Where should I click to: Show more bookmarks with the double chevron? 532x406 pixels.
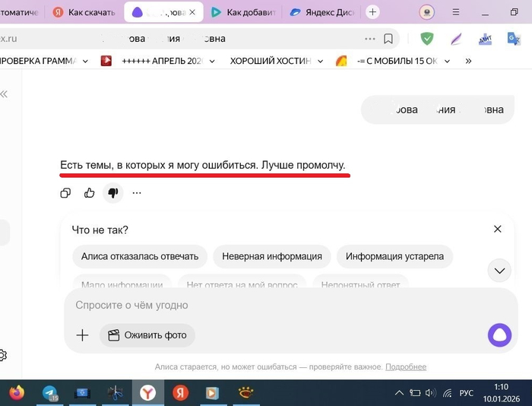pyautogui.click(x=468, y=61)
